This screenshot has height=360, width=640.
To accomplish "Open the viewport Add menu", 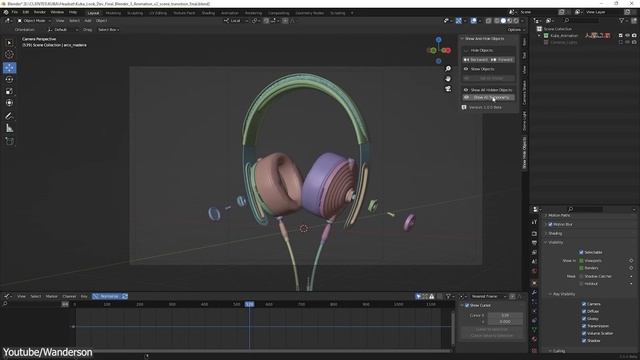I will (88, 20).
